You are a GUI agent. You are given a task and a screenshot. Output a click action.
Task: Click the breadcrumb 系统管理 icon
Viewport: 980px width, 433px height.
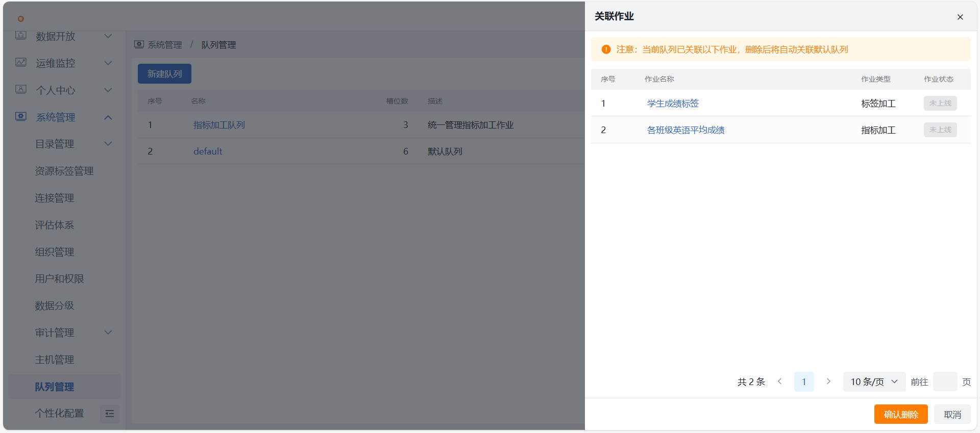139,44
